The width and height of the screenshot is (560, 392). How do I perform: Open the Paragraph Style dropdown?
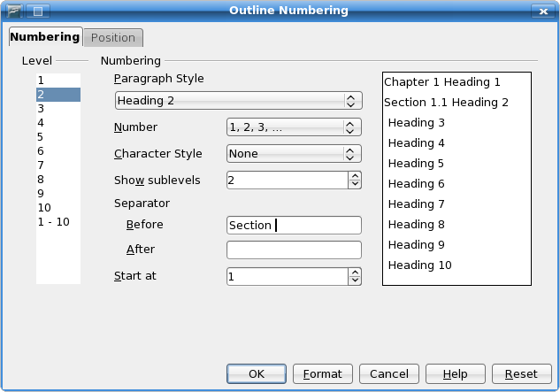351,101
